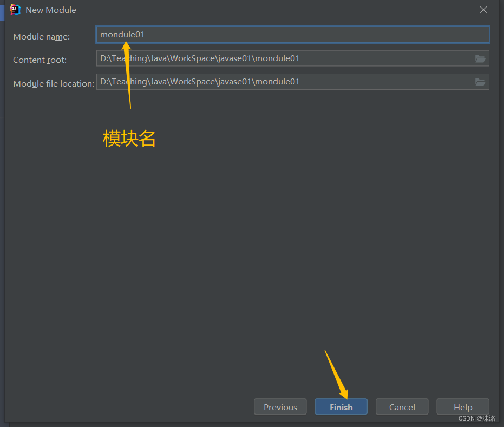Click the New Module dialog title text
This screenshot has height=427, width=504.
51,9
